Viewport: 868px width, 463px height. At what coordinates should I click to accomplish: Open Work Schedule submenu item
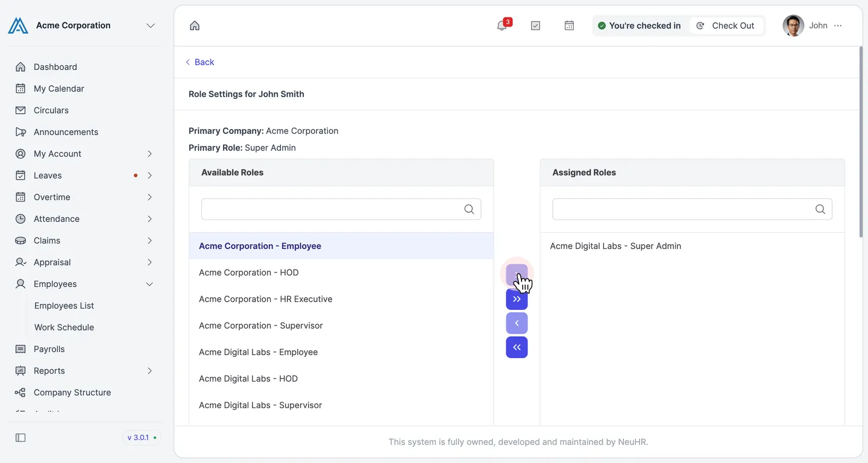click(64, 327)
